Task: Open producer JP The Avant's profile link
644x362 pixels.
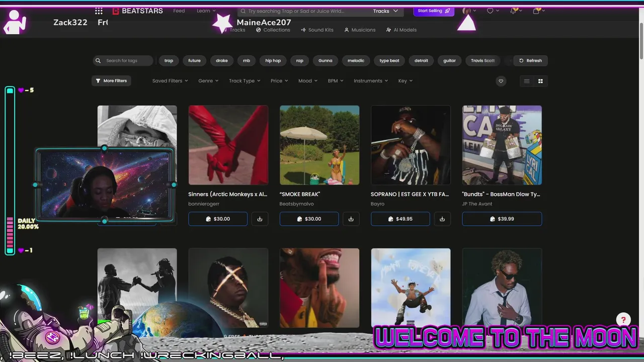Action: (x=477, y=204)
